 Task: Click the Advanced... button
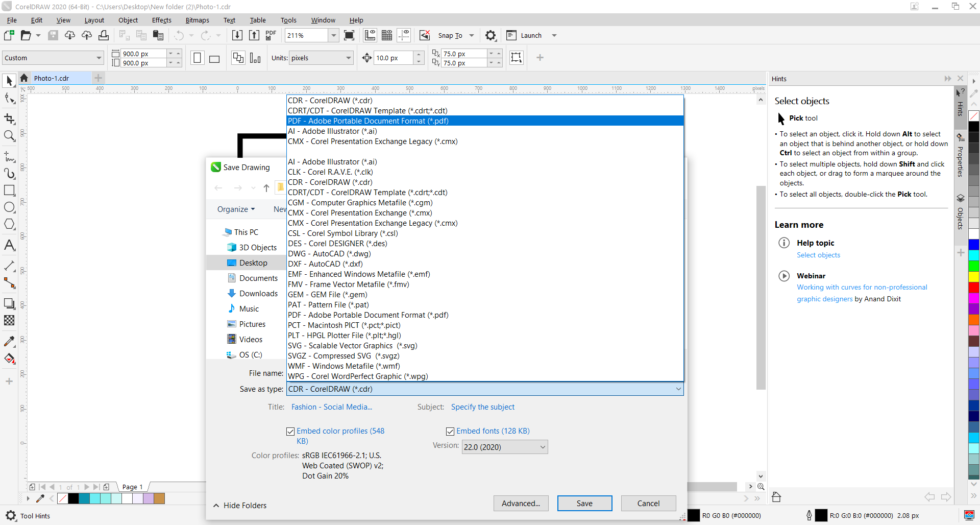tap(521, 503)
